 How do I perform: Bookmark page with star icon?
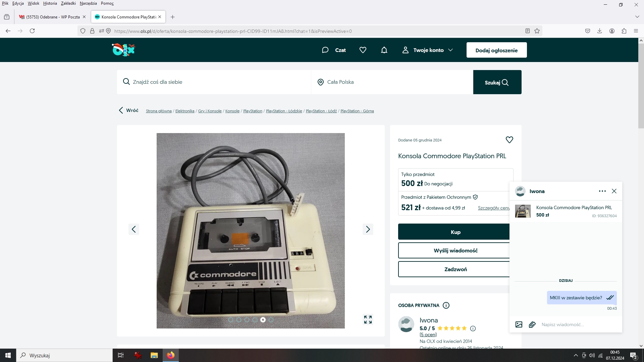tap(537, 31)
